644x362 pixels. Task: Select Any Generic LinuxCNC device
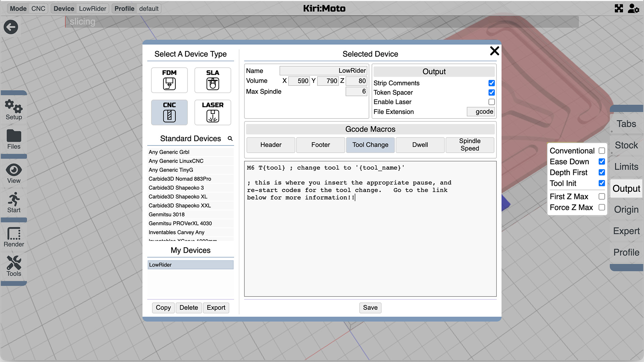[x=191, y=161]
